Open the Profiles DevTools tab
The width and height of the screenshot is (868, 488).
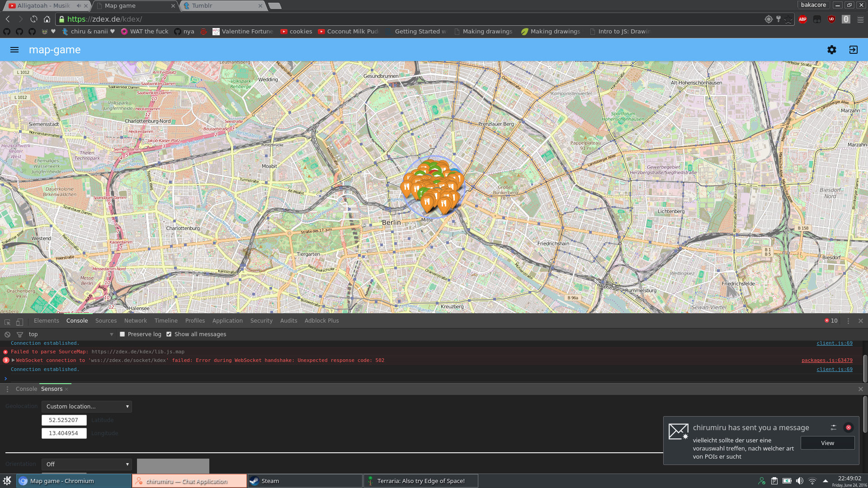(x=195, y=321)
